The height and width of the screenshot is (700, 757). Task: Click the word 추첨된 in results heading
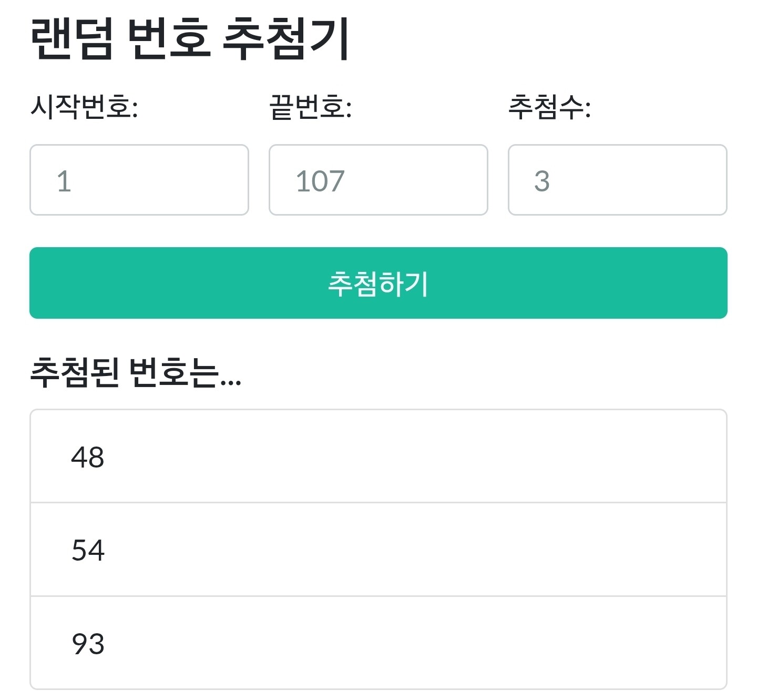[74, 372]
